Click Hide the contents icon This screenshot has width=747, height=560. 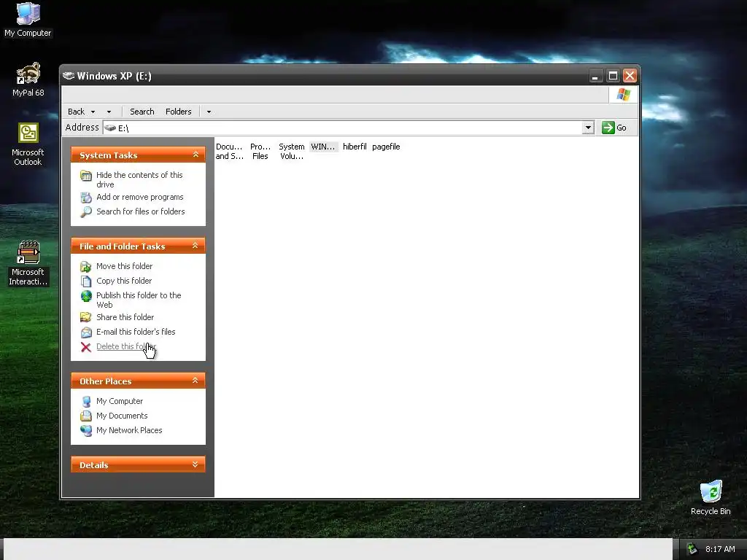[x=86, y=176]
